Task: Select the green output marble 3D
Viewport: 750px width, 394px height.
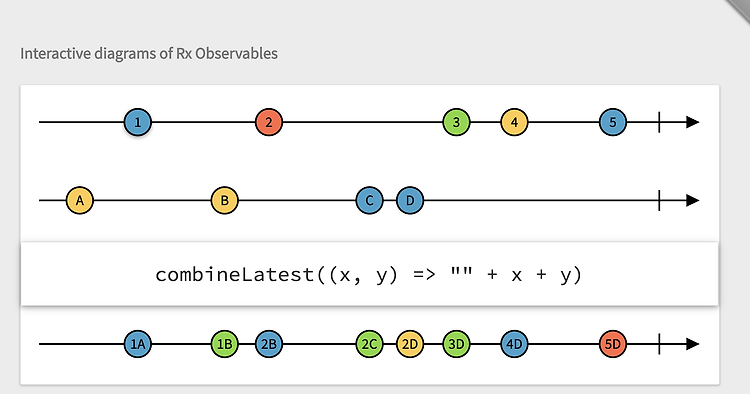Action: (456, 344)
